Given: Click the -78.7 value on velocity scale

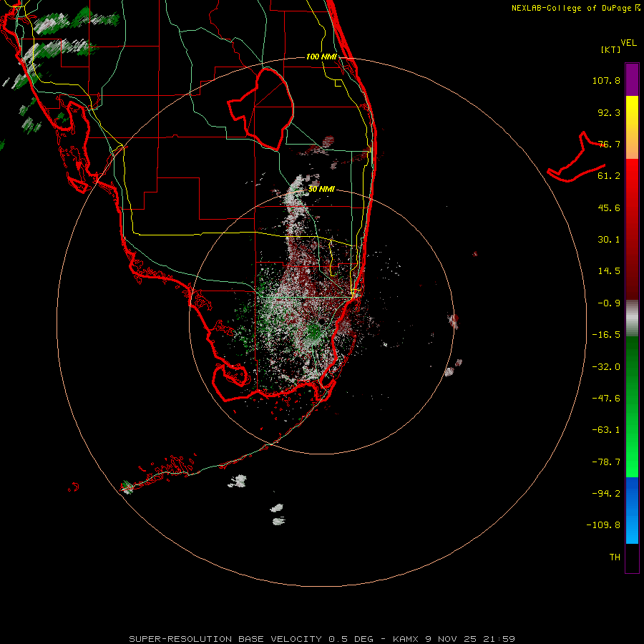Looking at the screenshot, I should coord(606,462).
